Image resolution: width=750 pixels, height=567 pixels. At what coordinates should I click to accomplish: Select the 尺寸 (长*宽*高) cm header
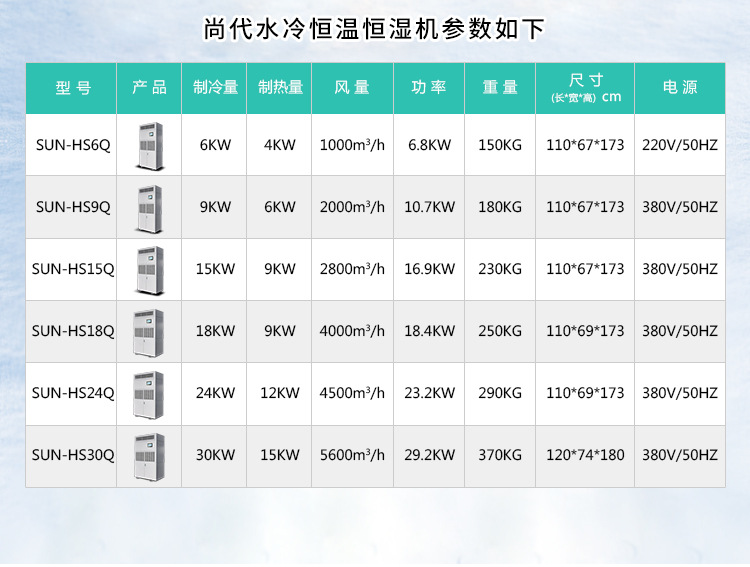(x=585, y=88)
